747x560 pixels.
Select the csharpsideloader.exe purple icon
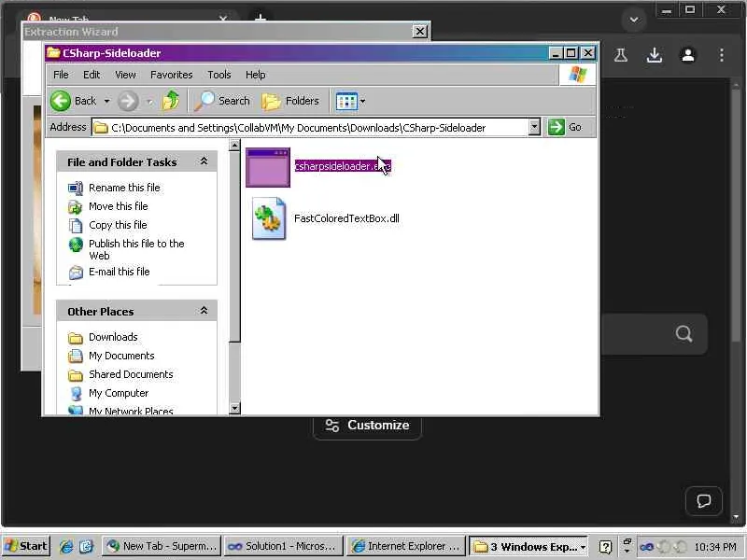tap(268, 167)
